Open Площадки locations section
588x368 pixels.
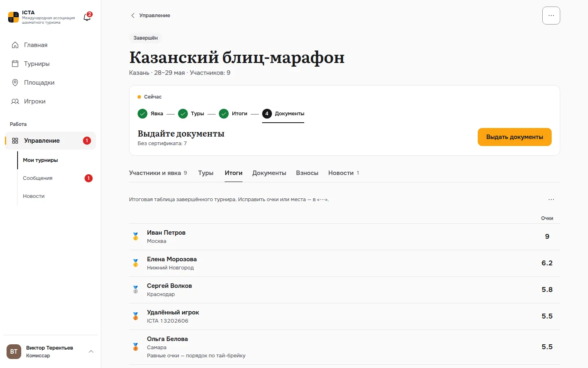click(50, 83)
